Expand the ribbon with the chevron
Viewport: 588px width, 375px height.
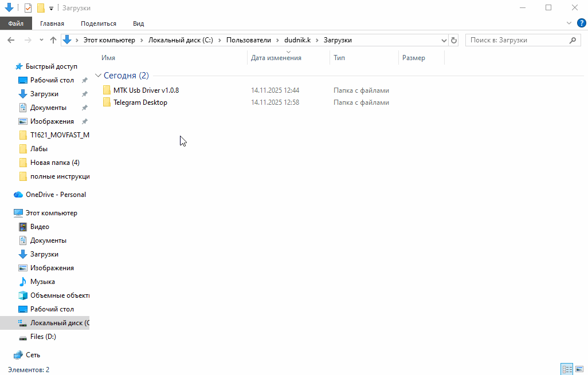click(569, 23)
